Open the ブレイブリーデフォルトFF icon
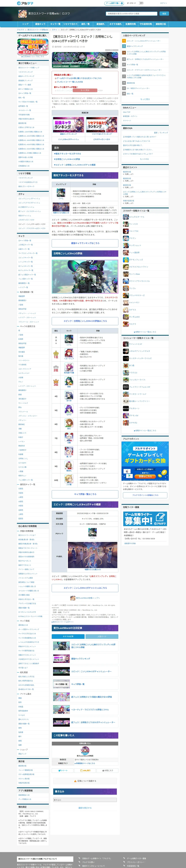Image resolution: width=186 pixels, height=868 pixels. coord(126,387)
